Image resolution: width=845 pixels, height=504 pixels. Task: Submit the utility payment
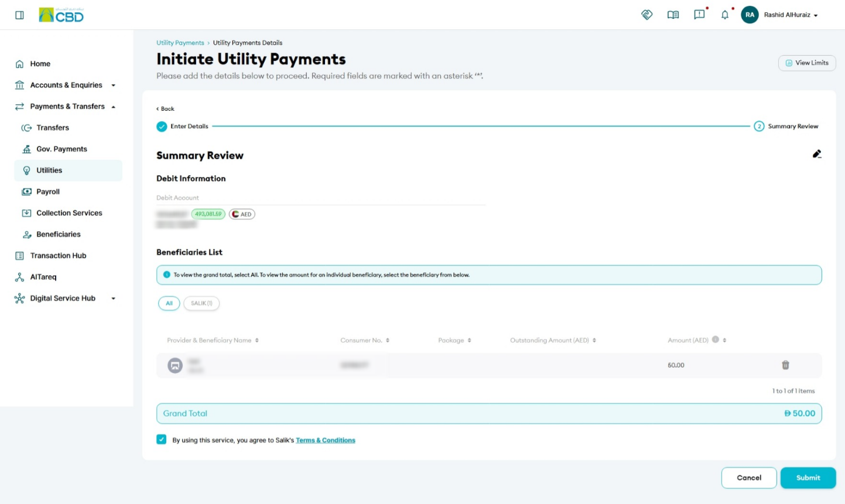click(x=808, y=478)
